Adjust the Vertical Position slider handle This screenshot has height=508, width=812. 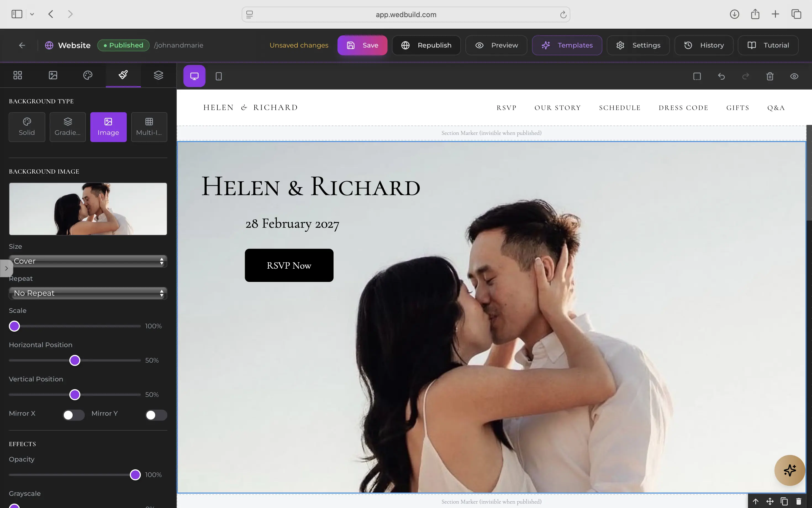pyautogui.click(x=75, y=395)
